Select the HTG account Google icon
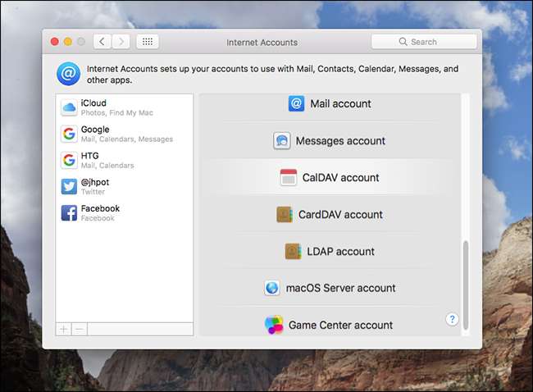The height and width of the screenshot is (392, 533). point(69,160)
